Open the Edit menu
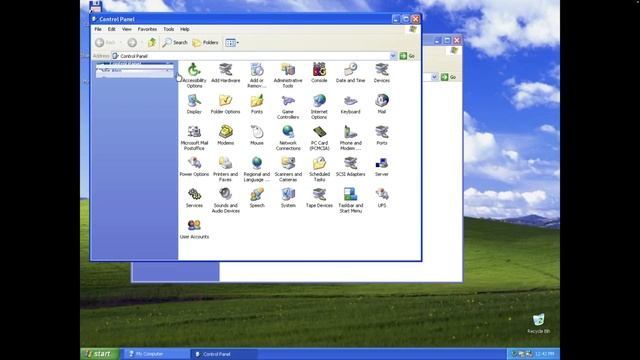 click(111, 29)
